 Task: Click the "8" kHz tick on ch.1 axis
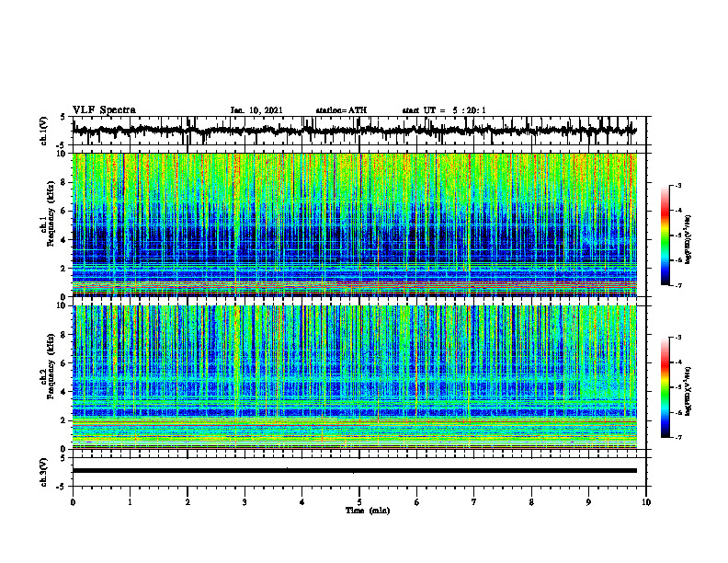65,182
